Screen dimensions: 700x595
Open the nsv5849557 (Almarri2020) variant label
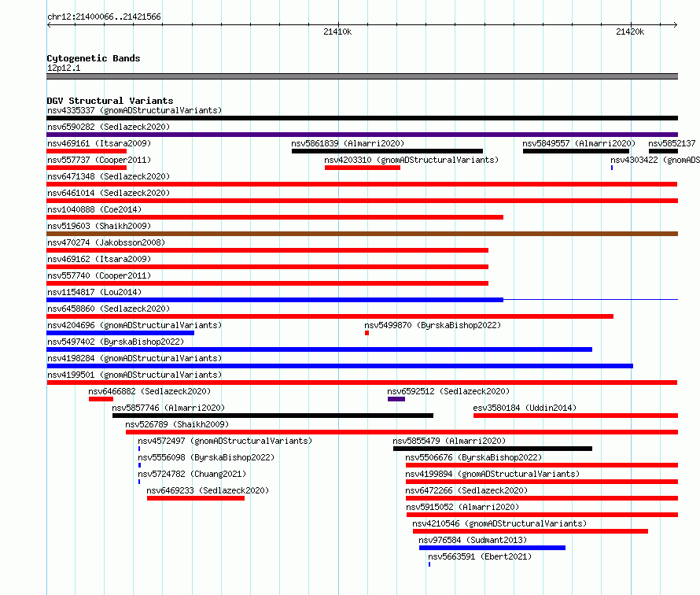579,143
